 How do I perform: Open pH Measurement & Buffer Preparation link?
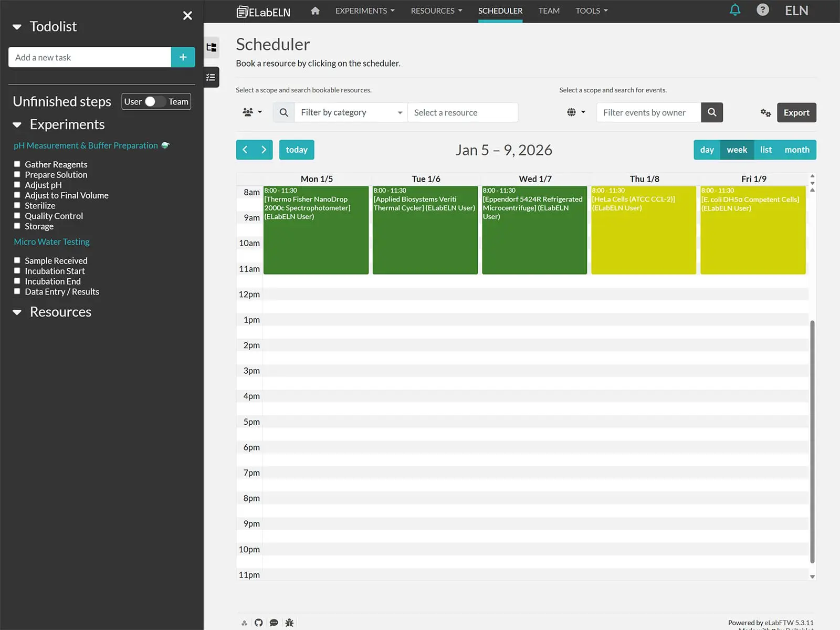[x=86, y=145]
